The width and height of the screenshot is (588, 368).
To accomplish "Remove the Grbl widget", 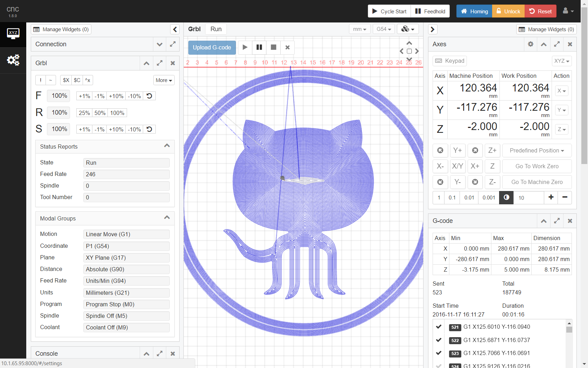I will (173, 63).
